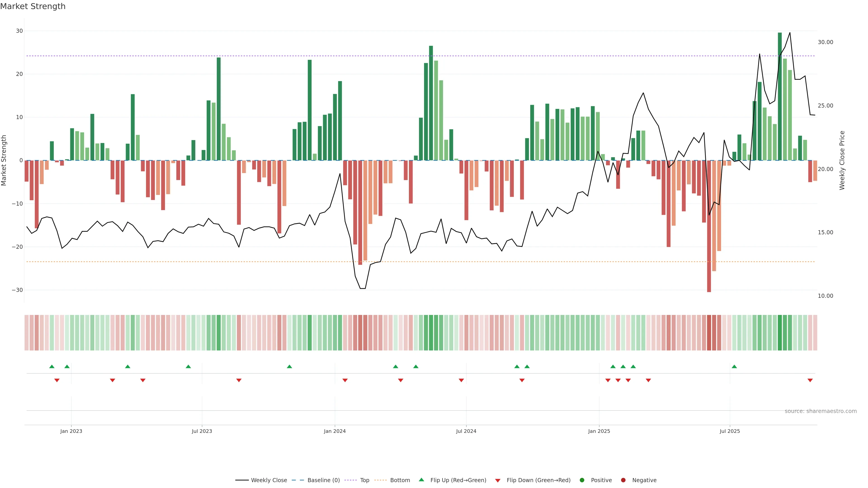The height and width of the screenshot is (488, 868).
Task: Click the green Positive legend dot
Action: (x=582, y=480)
